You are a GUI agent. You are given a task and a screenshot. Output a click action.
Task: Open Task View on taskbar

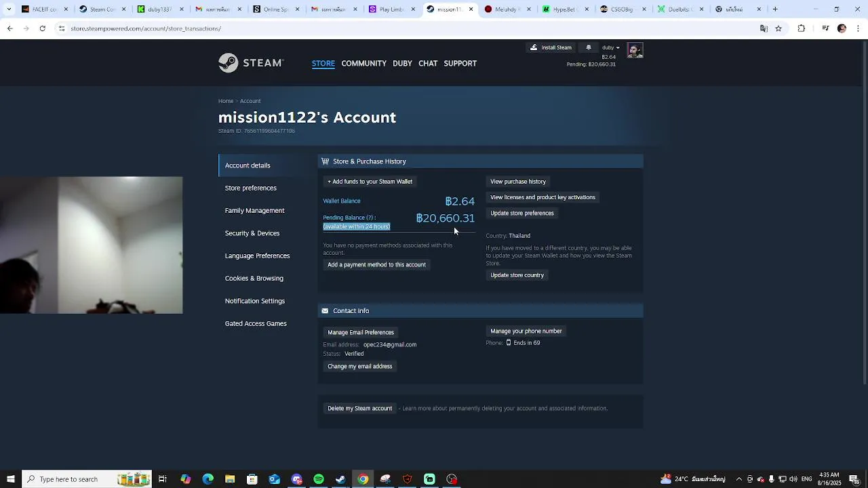(163, 479)
